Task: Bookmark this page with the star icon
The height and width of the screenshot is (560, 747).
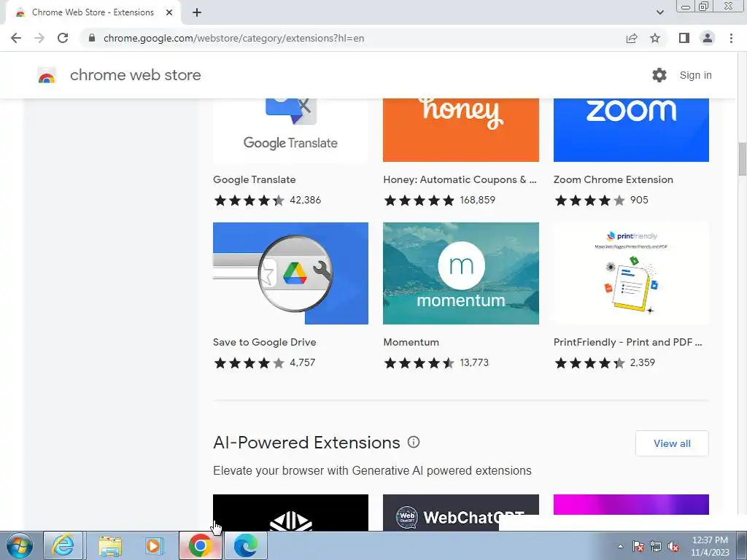Action: click(655, 38)
